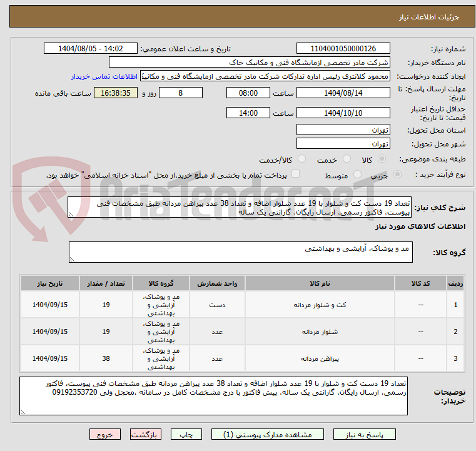Choose the 'کالا/خدمت' radio option

pyautogui.click(x=303, y=160)
